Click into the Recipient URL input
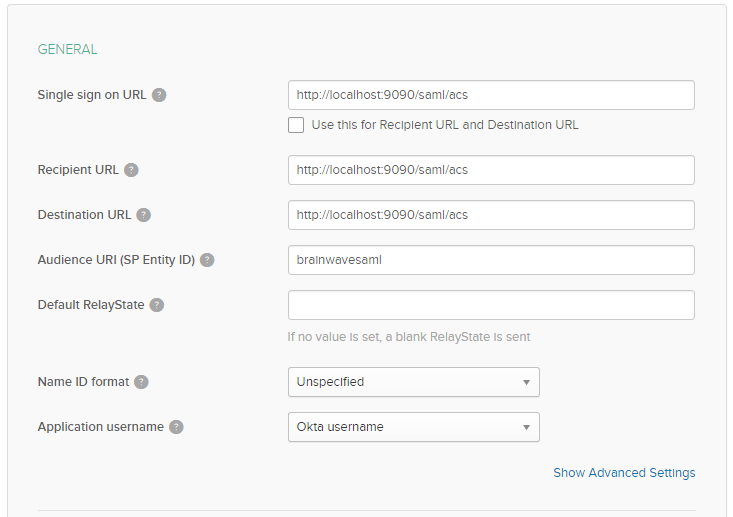The height and width of the screenshot is (517, 733). tap(491, 170)
